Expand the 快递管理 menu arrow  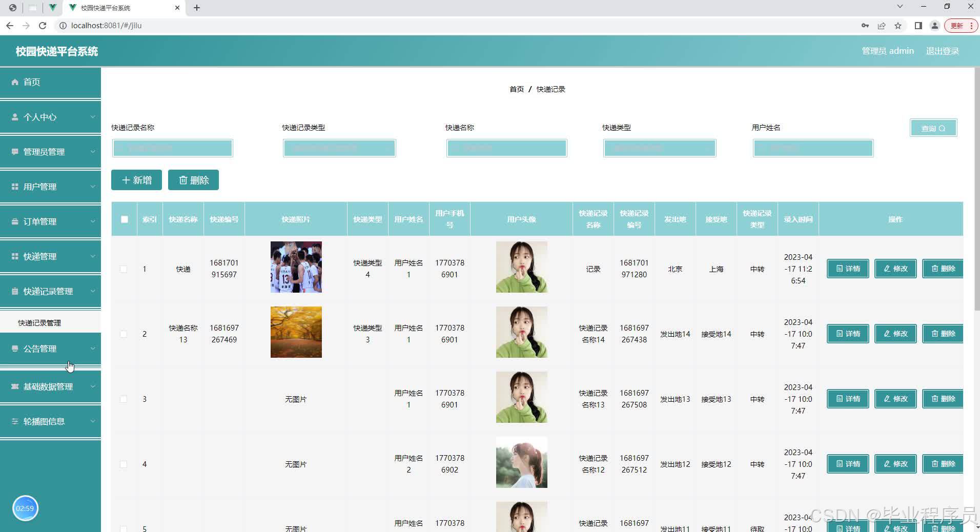[93, 256]
